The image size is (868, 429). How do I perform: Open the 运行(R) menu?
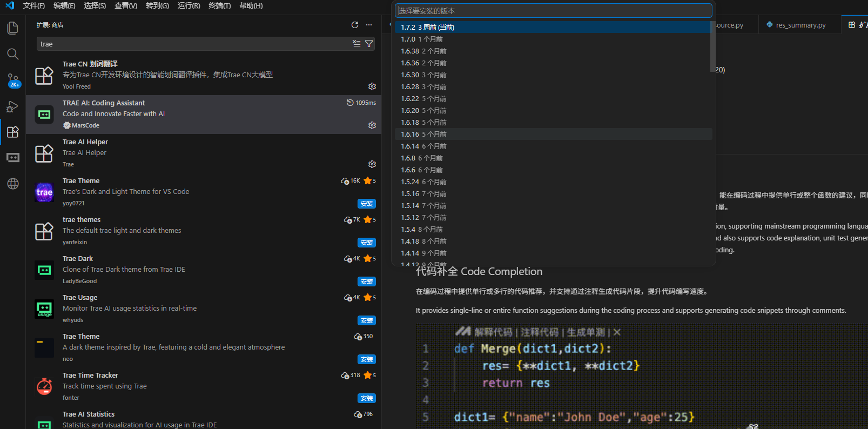(x=189, y=5)
